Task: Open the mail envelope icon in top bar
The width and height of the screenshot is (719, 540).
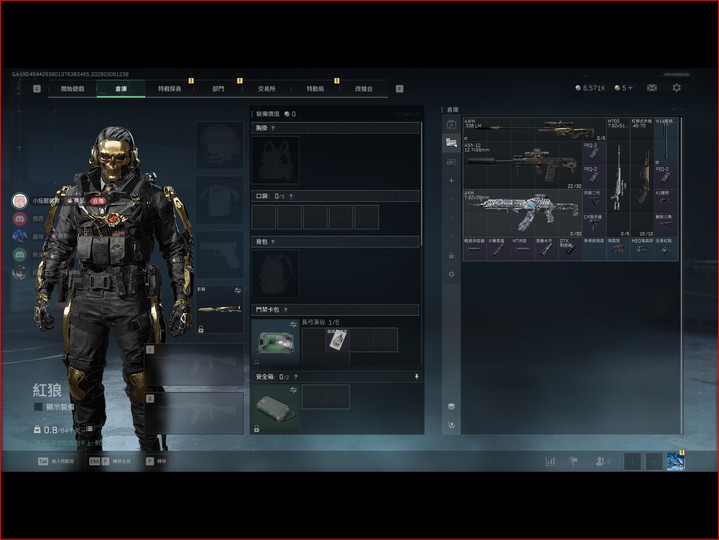Action: click(x=652, y=88)
